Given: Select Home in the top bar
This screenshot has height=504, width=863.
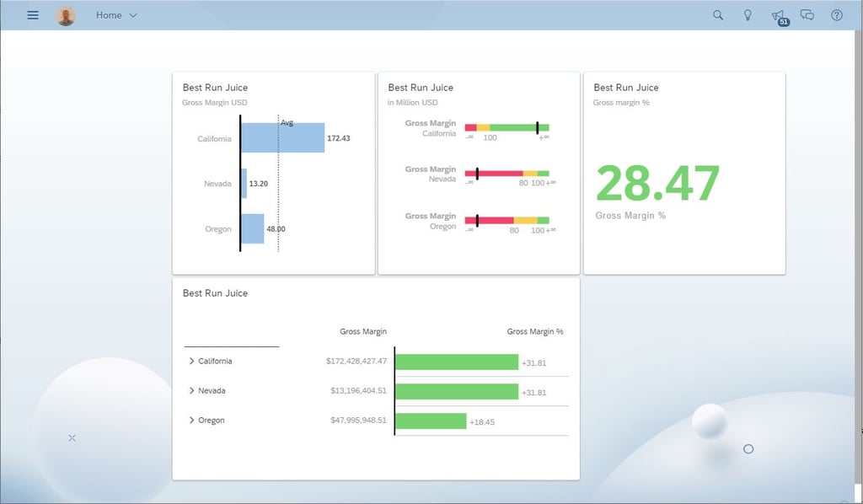Looking at the screenshot, I should click(109, 14).
